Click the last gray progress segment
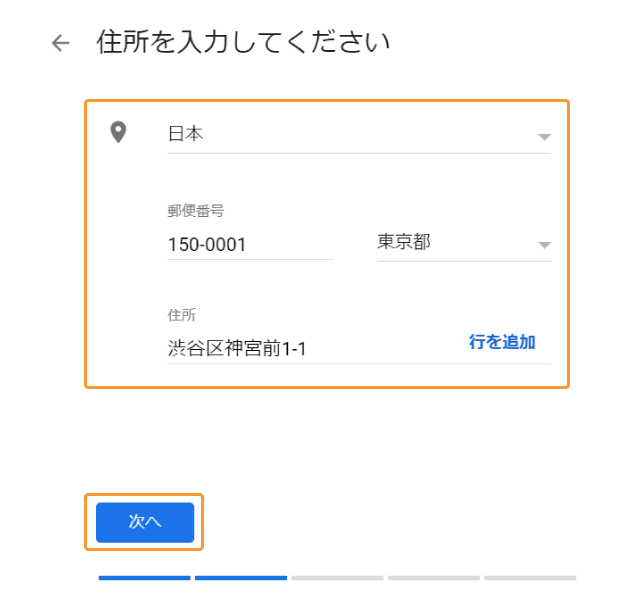The image size is (632, 615). pos(530,578)
